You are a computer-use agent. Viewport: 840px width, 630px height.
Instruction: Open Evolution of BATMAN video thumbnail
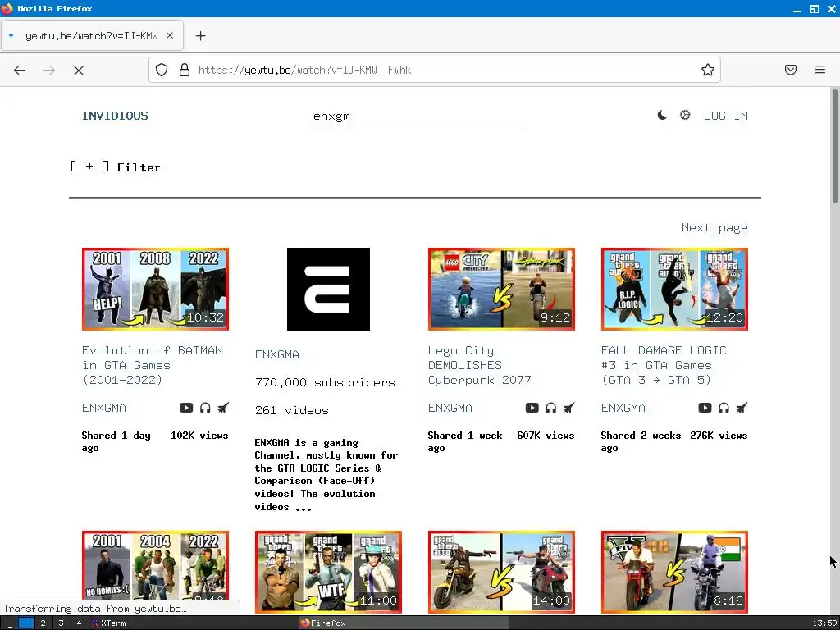click(x=155, y=289)
